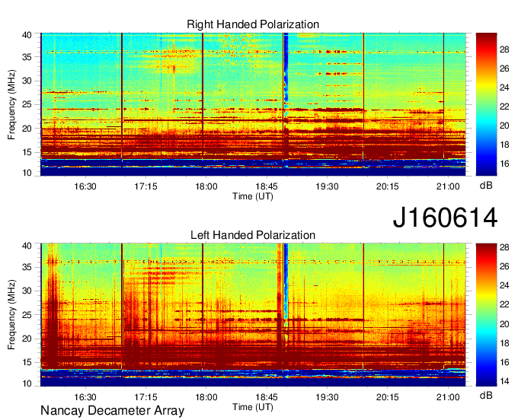Click the 22 value on Left Handed color bar
Image resolution: width=518 pixels, height=420 pixels.
504,304
